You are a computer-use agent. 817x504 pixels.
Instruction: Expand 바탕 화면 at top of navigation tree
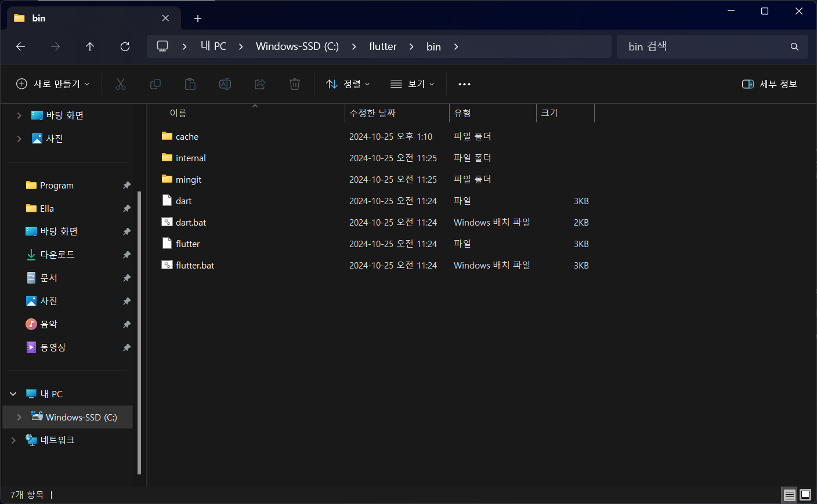coord(19,115)
